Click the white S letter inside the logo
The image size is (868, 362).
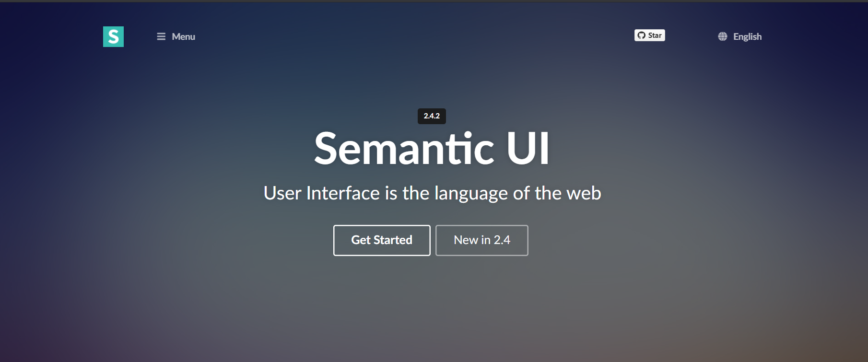[113, 36]
